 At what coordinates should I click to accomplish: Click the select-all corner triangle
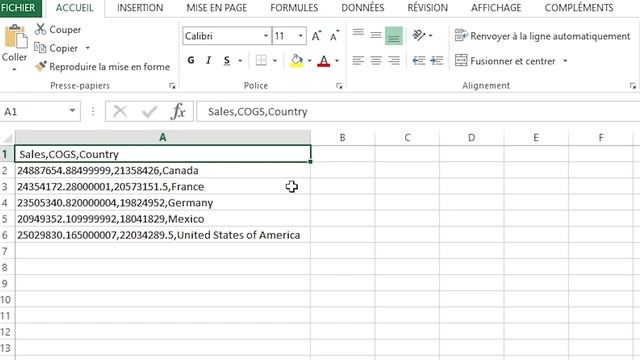7,138
